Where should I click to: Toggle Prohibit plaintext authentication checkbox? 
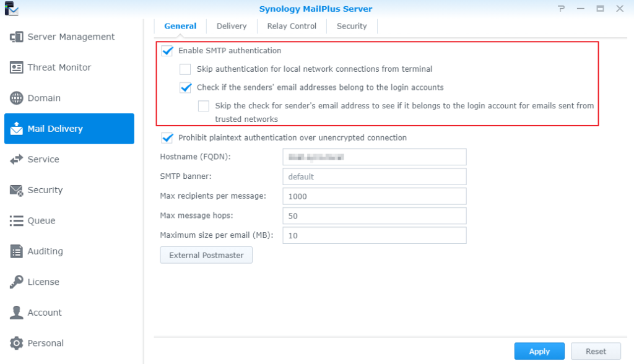[x=167, y=137]
